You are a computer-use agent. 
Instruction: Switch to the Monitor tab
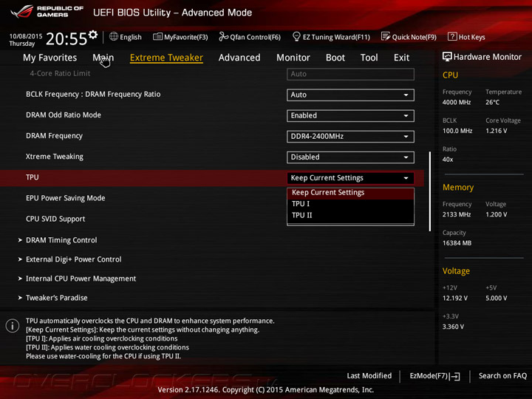point(293,58)
